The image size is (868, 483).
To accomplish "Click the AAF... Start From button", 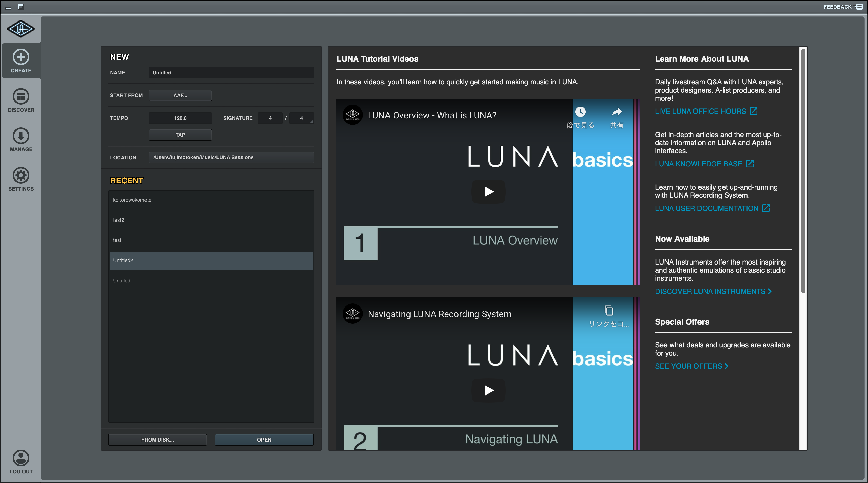I will tap(180, 95).
